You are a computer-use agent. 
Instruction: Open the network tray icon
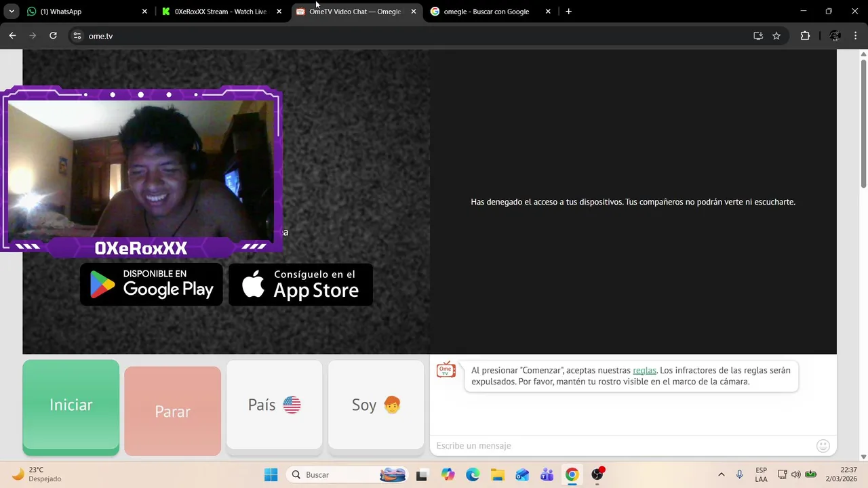click(782, 474)
